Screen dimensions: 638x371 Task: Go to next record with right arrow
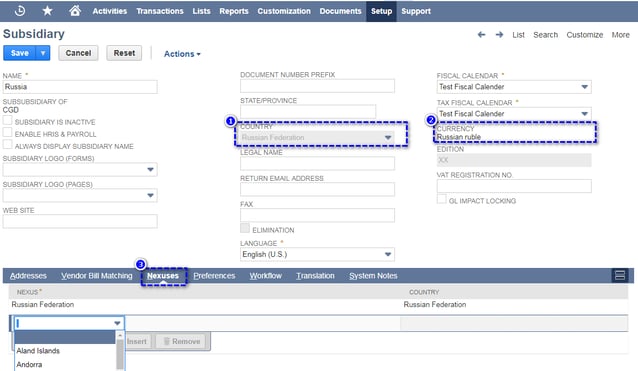click(499, 35)
